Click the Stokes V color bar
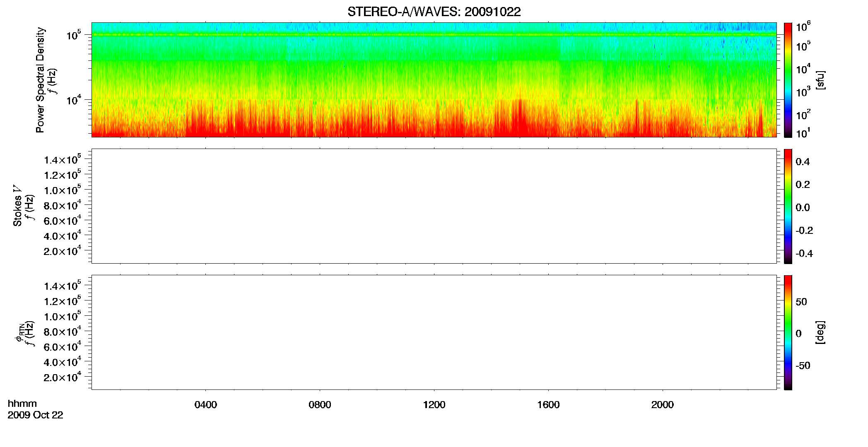The width and height of the screenshot is (868, 447). click(x=788, y=206)
